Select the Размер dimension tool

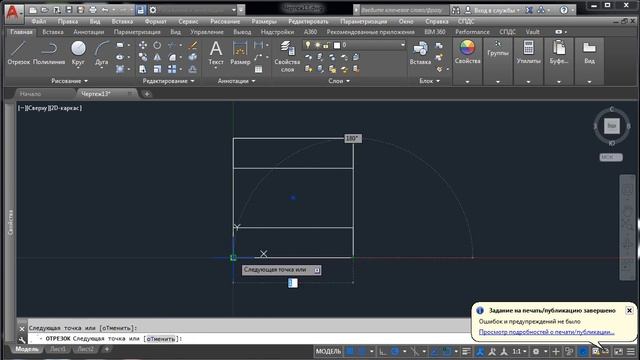click(240, 53)
